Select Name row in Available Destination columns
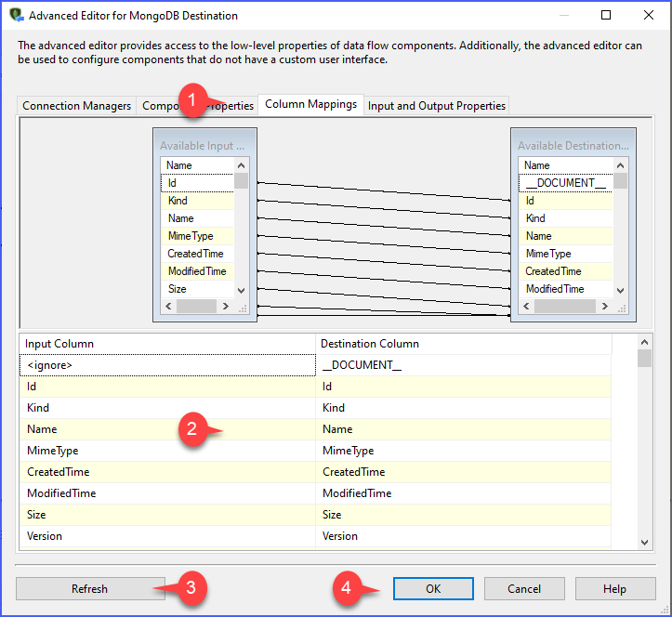This screenshot has width=672, height=617. point(566,236)
